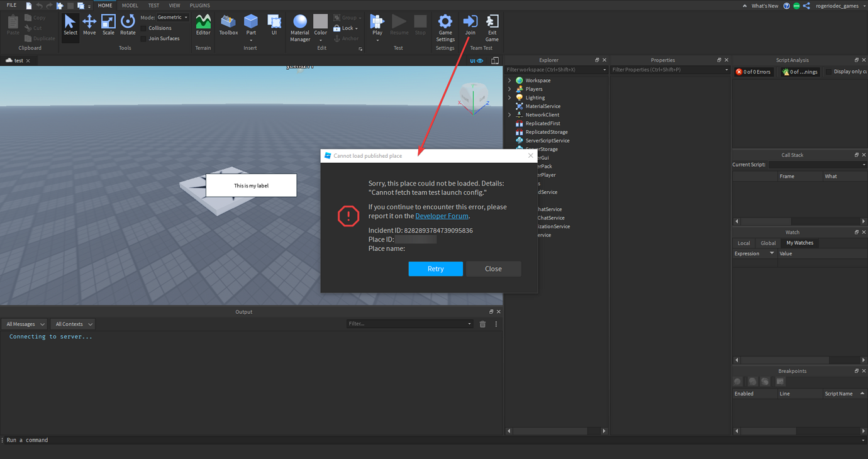Expand the Workspace tree node
Screen dimensions: 868x459
509,80
